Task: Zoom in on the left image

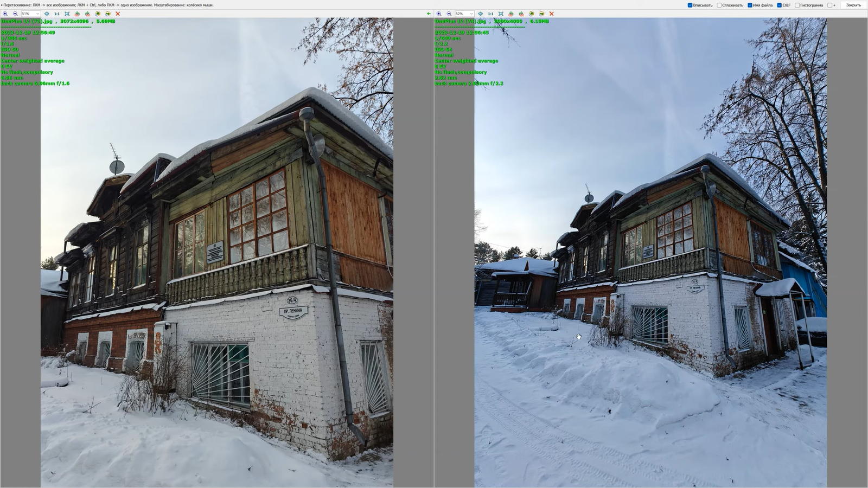Action: coord(5,14)
